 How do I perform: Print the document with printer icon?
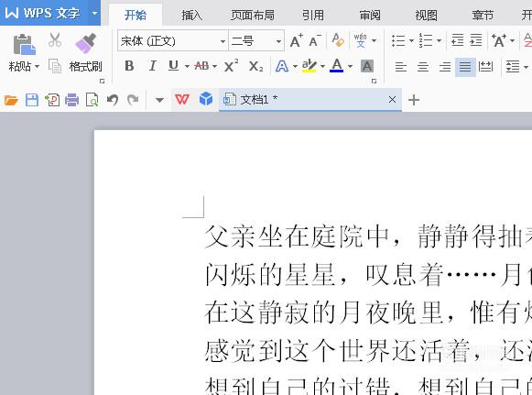click(x=71, y=100)
